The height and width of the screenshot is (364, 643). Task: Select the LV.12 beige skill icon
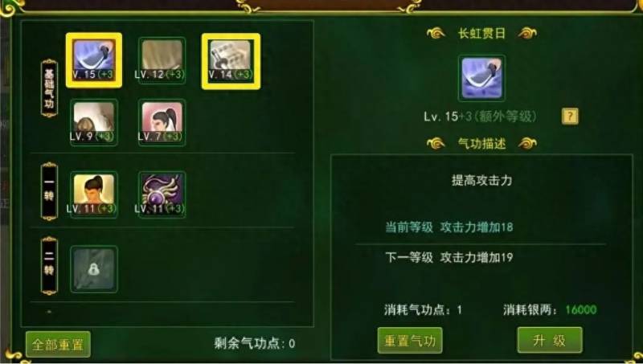tap(162, 61)
